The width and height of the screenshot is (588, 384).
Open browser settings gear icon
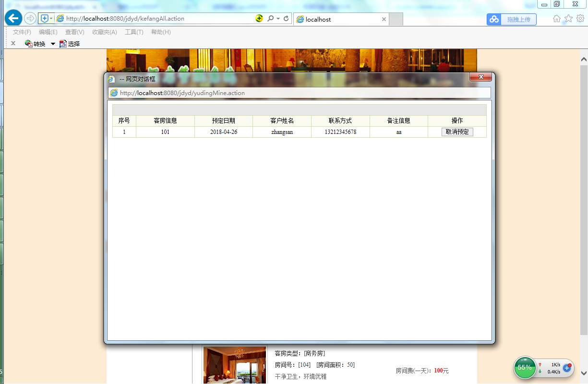(x=580, y=18)
